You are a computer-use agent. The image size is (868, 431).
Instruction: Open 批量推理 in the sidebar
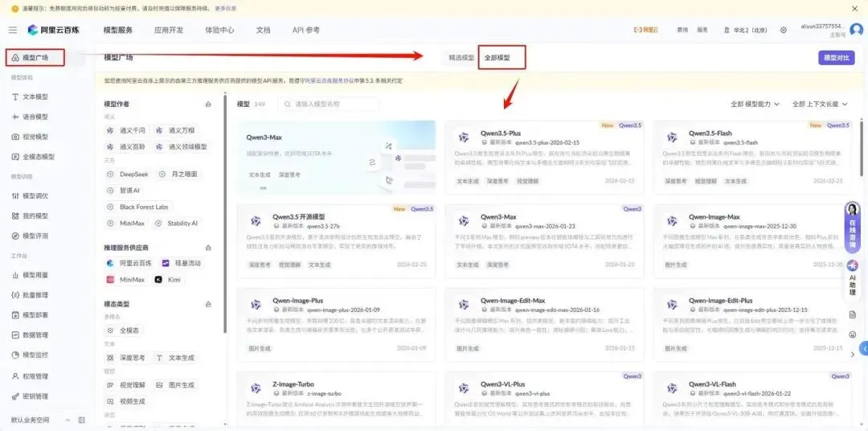pyautogui.click(x=35, y=295)
